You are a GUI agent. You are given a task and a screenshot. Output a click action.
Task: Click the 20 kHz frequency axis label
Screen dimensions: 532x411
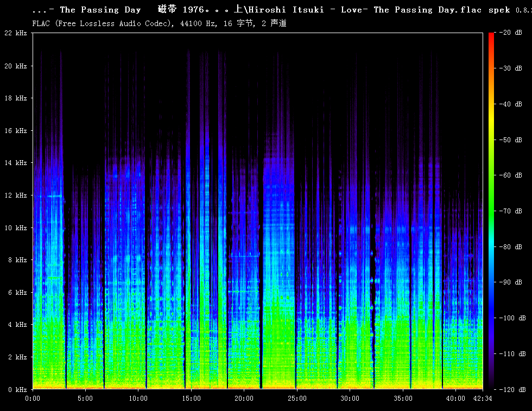(16, 66)
